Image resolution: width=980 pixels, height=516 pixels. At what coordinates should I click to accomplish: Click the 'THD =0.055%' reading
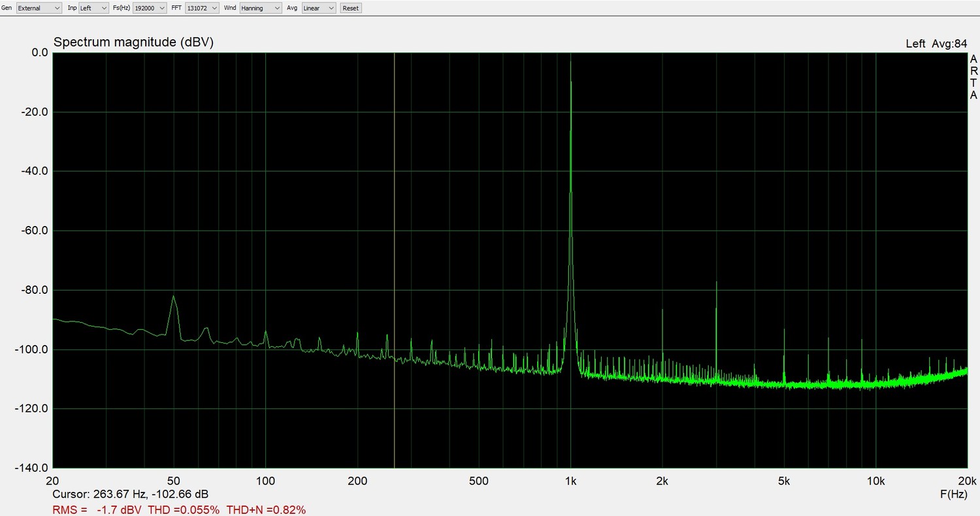184,509
